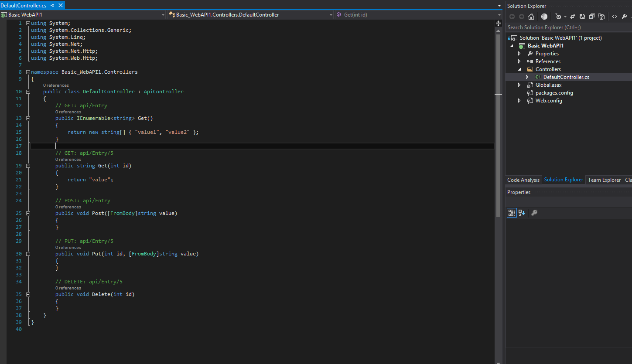Click the View Code icon in Solution Explorer toolbar
This screenshot has height=364, width=632.
[x=615, y=17]
